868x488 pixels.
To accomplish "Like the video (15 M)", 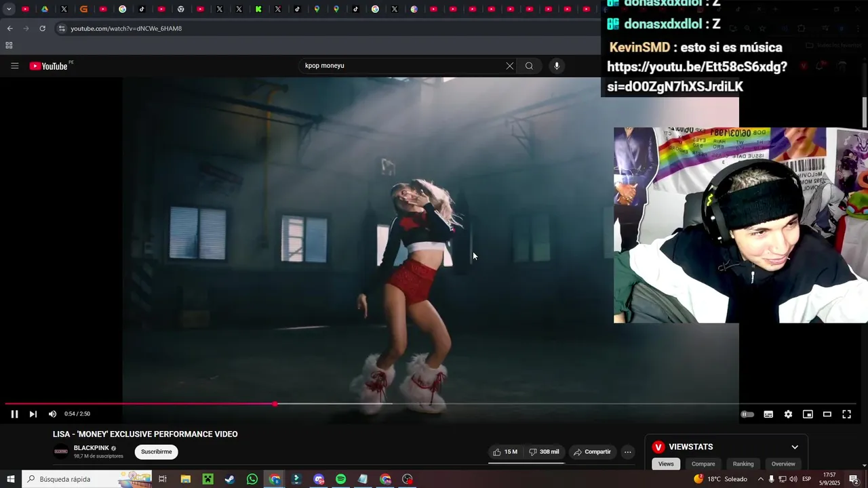I will pos(505,452).
